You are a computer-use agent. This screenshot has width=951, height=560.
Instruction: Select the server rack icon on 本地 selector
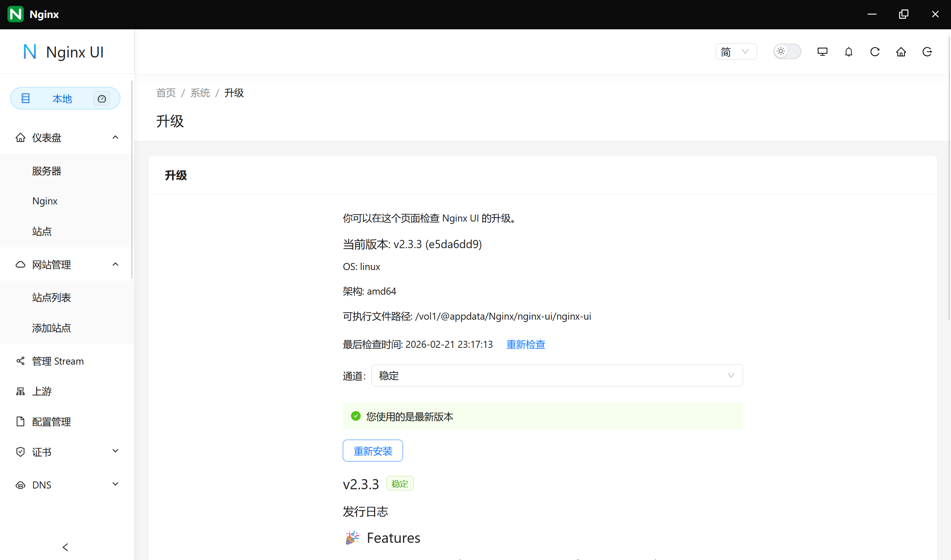(25, 98)
